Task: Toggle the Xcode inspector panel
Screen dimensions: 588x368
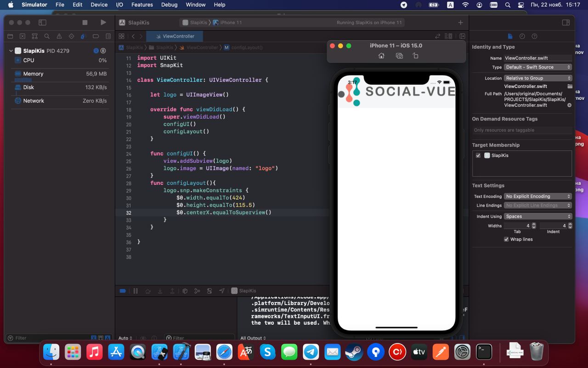Action: point(566,22)
